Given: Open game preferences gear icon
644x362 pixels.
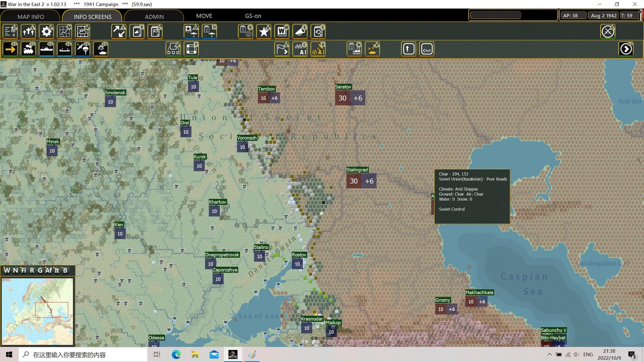Looking at the screenshot, I should point(46,32).
